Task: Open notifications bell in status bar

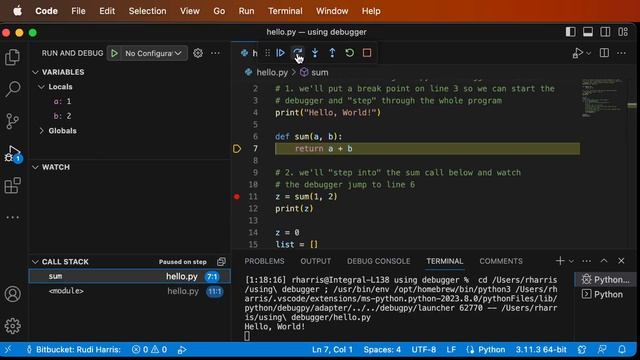Action: click(x=622, y=350)
